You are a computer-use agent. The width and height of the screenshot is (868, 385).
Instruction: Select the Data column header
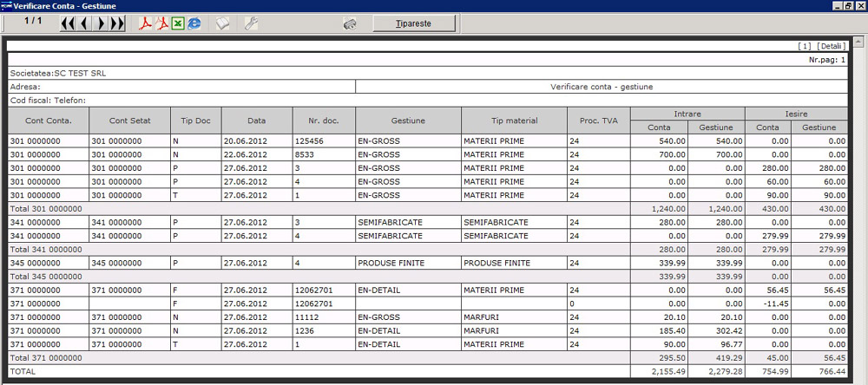(257, 121)
